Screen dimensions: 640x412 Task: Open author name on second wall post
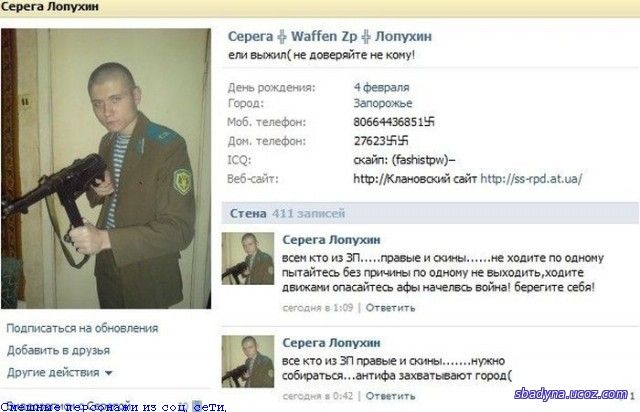point(331,343)
